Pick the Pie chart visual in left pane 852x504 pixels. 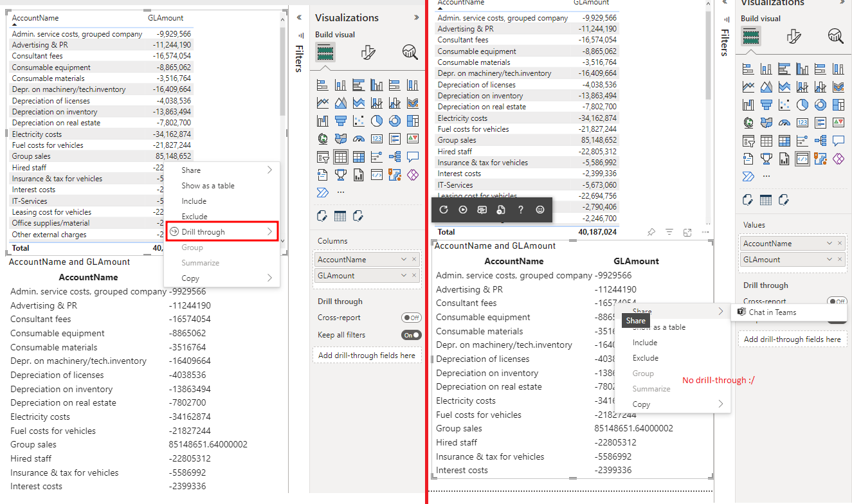(377, 121)
